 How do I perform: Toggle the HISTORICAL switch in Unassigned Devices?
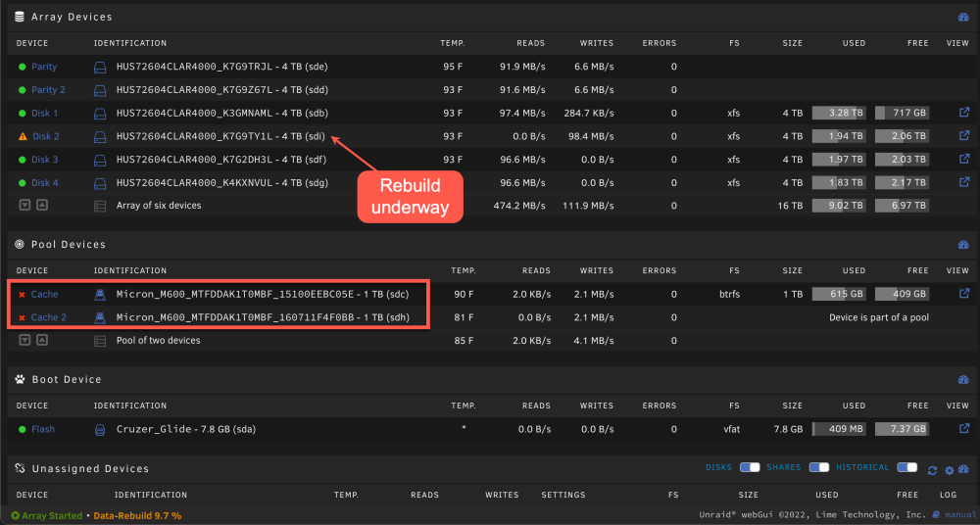[906, 467]
